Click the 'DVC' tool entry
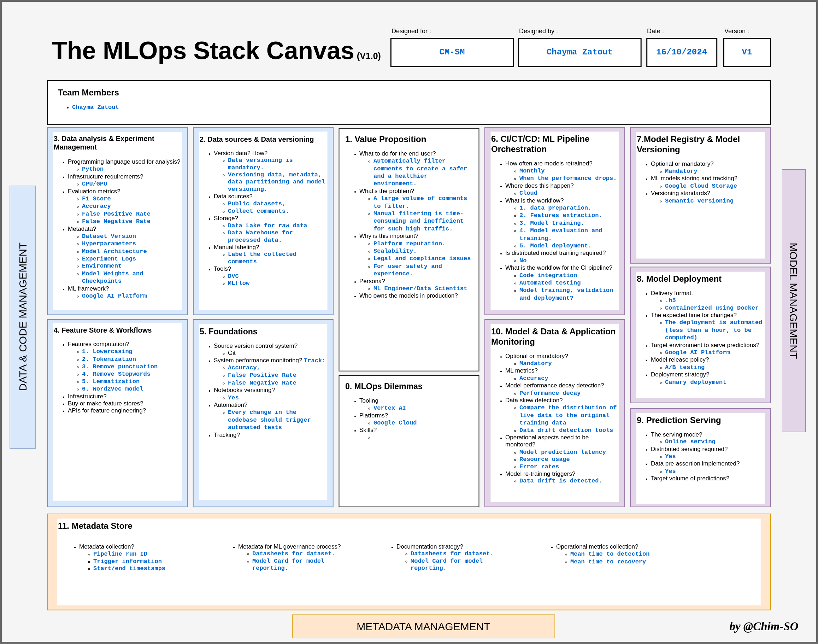This screenshot has height=644, width=818. [x=233, y=276]
